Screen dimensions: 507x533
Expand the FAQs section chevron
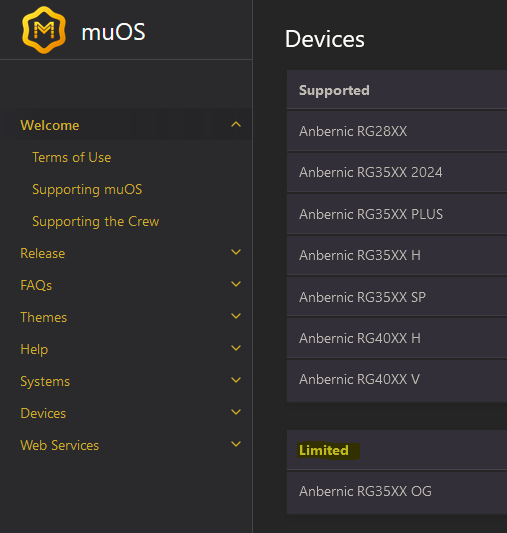coord(236,284)
